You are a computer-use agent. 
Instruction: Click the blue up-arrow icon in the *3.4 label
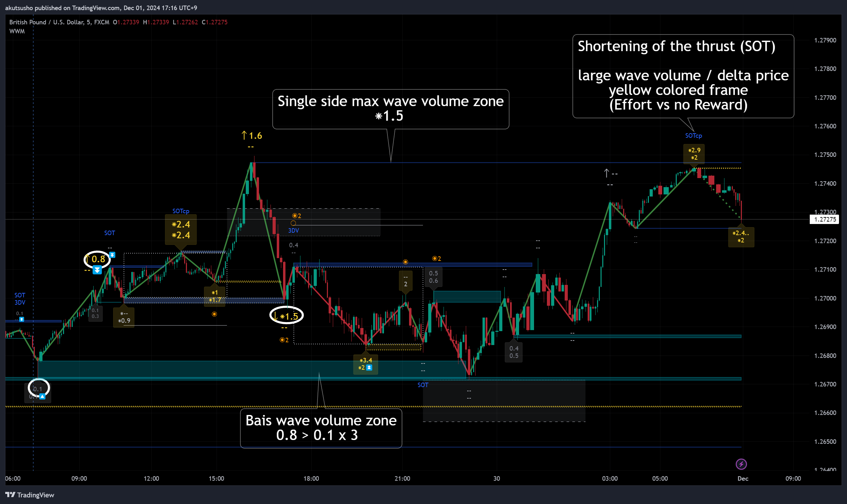(x=369, y=367)
